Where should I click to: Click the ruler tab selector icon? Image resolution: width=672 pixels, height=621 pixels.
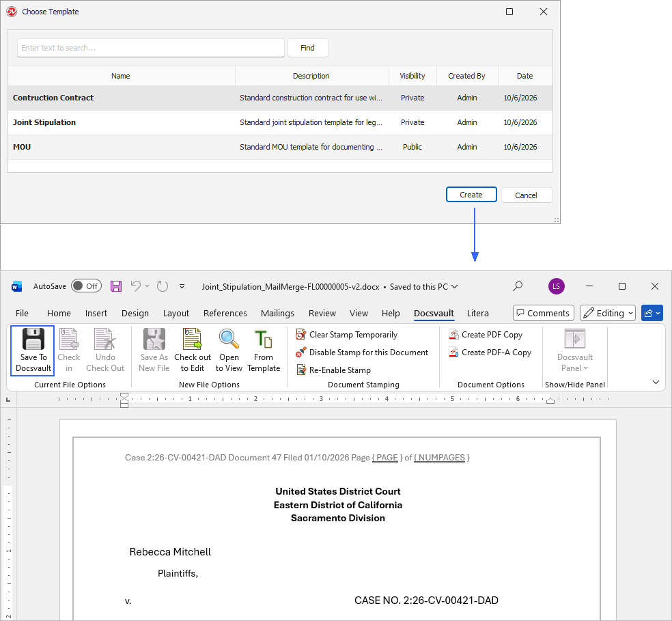8,400
